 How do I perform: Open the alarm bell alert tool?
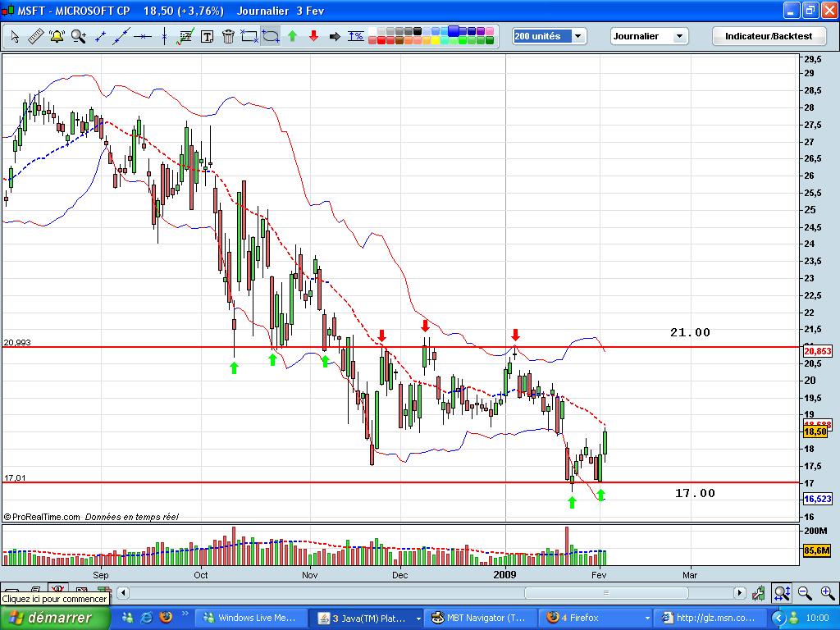pos(57,36)
